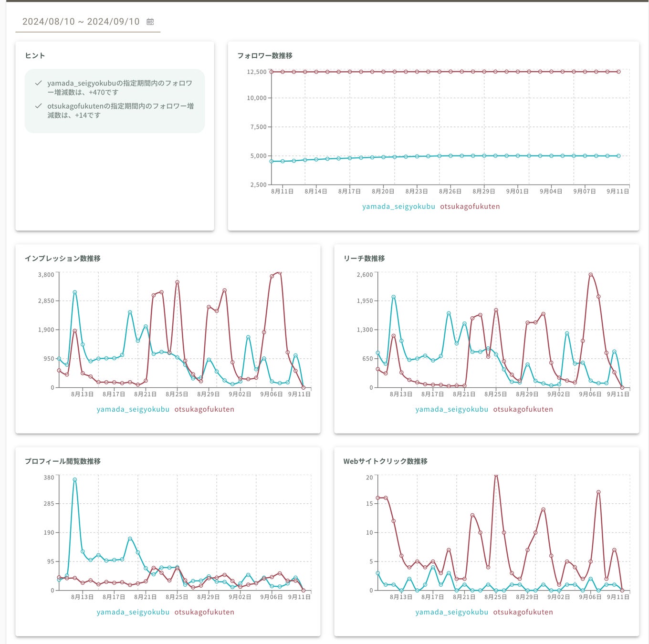
Task: Click the フォロワー数推移 chart title
Action: 265,56
